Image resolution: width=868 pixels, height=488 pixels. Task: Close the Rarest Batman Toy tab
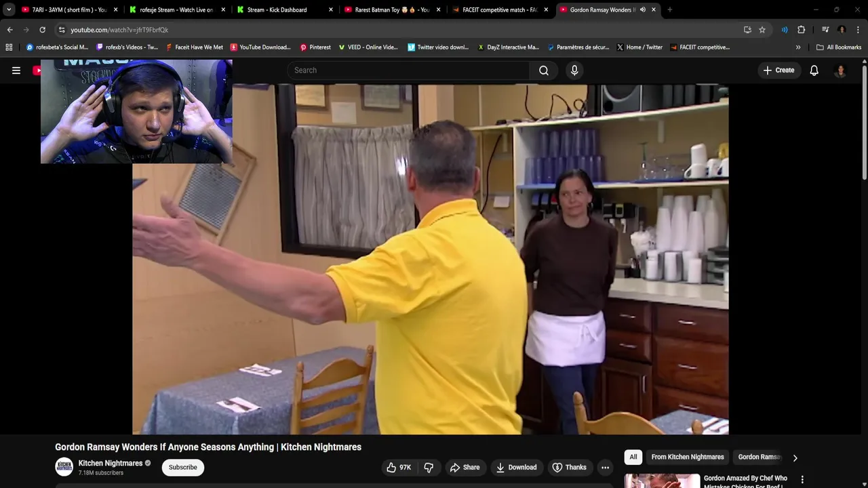(x=438, y=9)
